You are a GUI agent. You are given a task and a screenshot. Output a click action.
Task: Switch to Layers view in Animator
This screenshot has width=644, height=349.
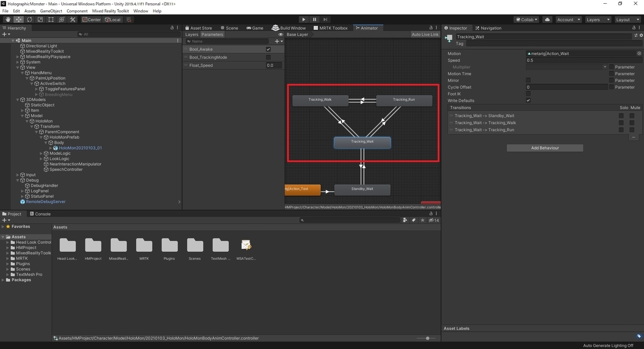click(192, 34)
